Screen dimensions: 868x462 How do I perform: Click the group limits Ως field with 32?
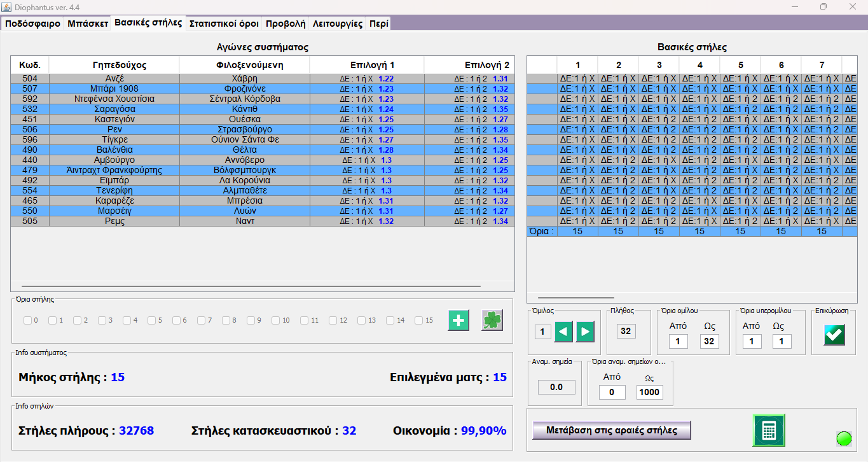709,342
